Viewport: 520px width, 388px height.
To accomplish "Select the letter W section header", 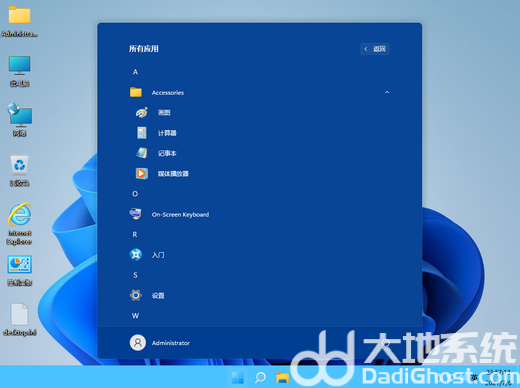I will (x=135, y=316).
